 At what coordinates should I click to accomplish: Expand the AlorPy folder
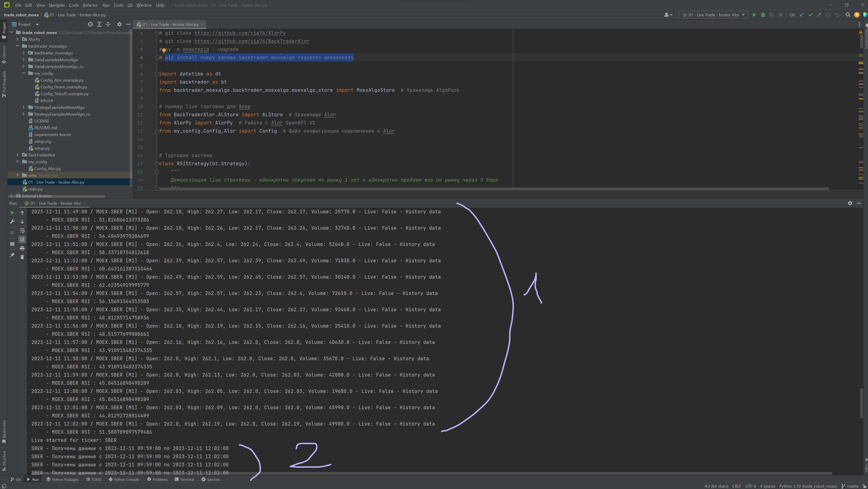pos(17,39)
